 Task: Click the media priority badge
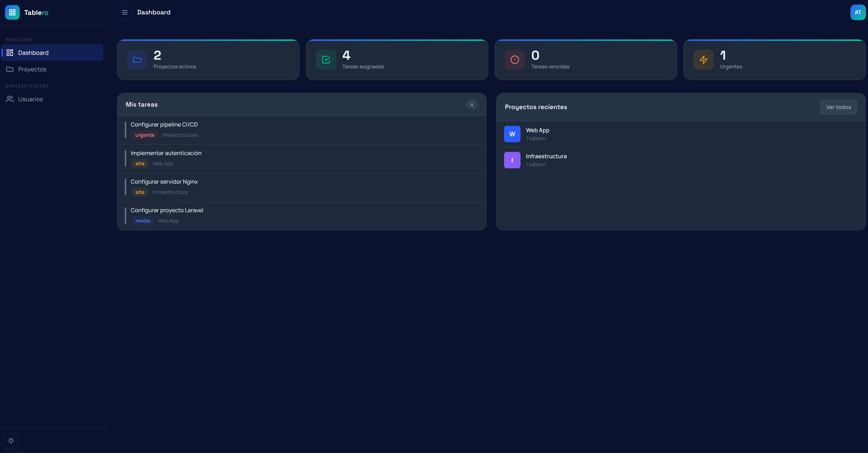pyautogui.click(x=142, y=221)
